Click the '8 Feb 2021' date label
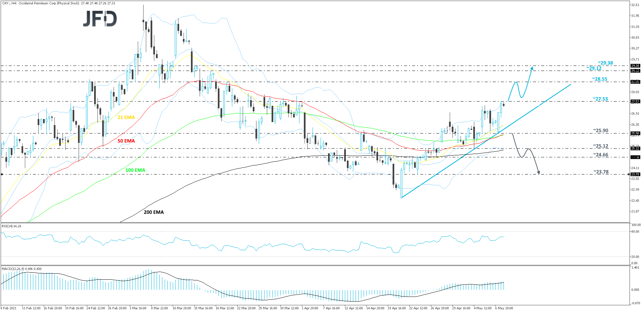Viewport: 644px width, 312px height. tap(9, 308)
